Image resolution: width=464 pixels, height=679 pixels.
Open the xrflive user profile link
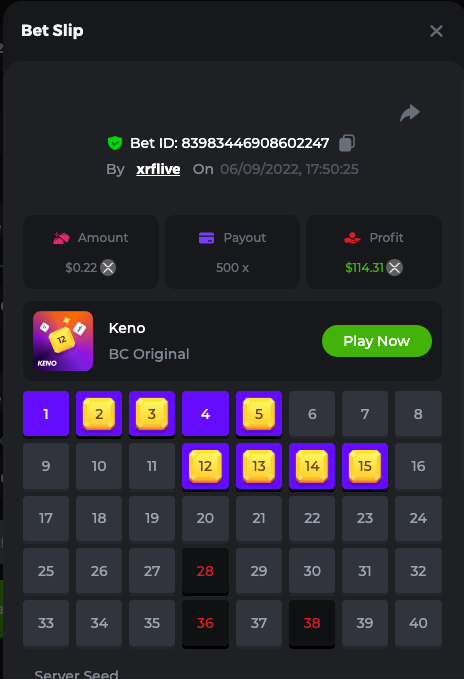[158, 169]
